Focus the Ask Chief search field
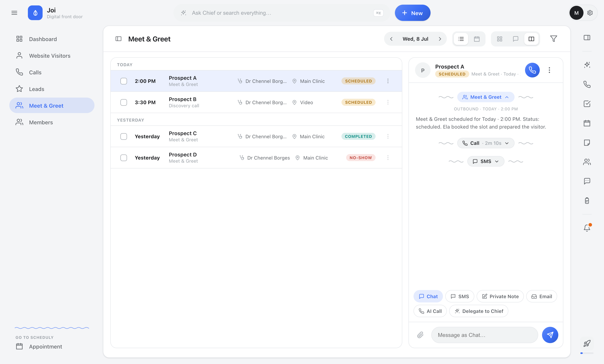Viewport: 604px width, 364px height. click(x=281, y=13)
